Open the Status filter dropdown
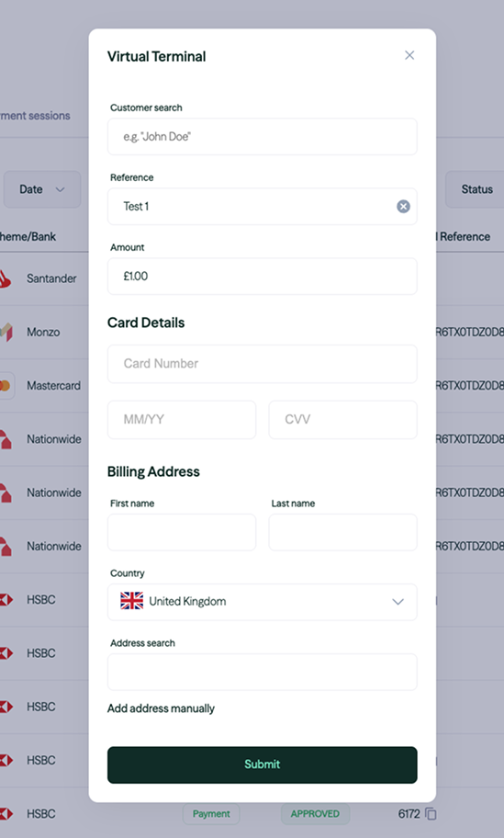Viewport: 504px width, 838px height. click(475, 189)
